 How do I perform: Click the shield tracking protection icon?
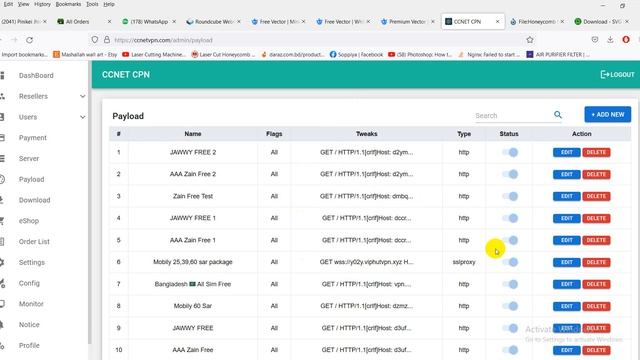(95, 40)
